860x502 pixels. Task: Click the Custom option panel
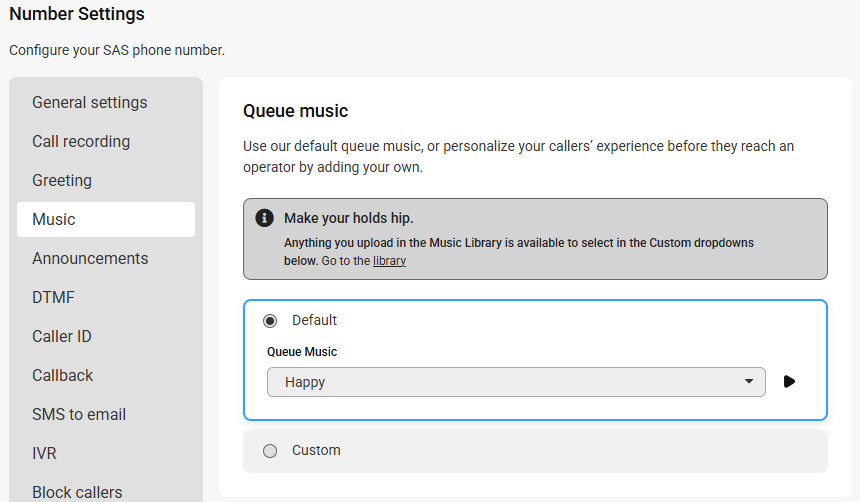point(535,451)
